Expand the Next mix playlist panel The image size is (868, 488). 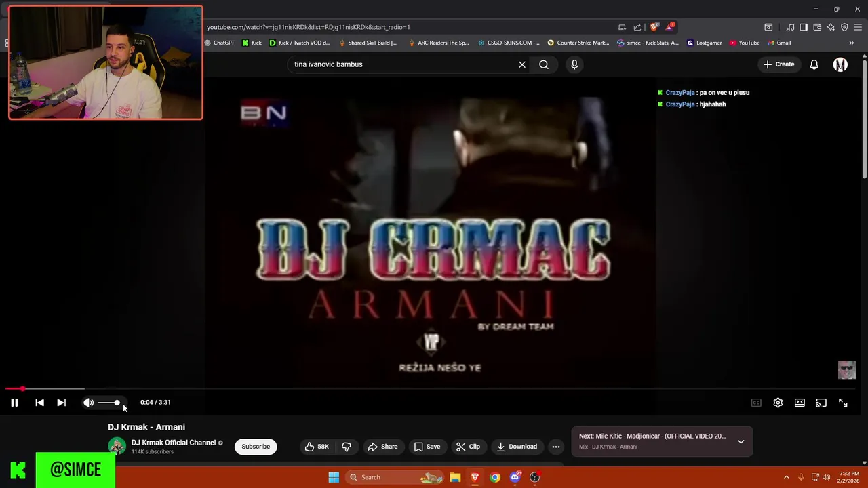[x=741, y=442]
